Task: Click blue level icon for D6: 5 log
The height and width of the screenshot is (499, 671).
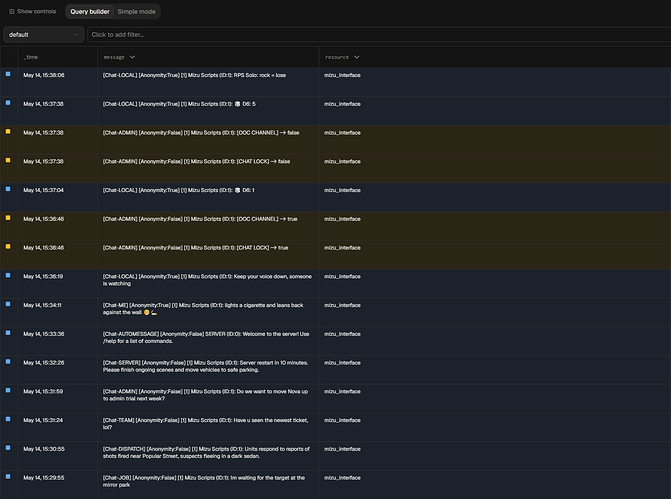Action: click(8, 103)
